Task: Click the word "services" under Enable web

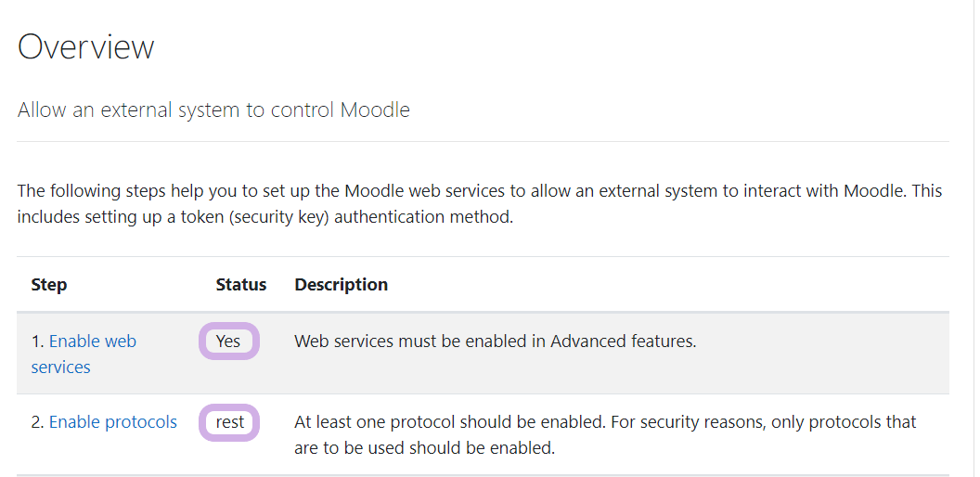Action: coord(60,367)
